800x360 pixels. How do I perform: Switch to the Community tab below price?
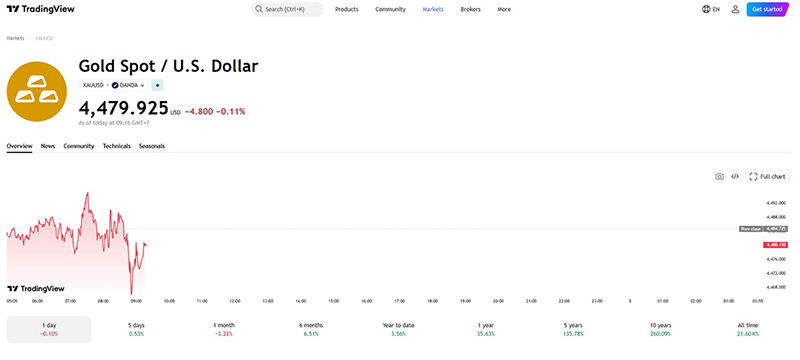click(x=79, y=146)
